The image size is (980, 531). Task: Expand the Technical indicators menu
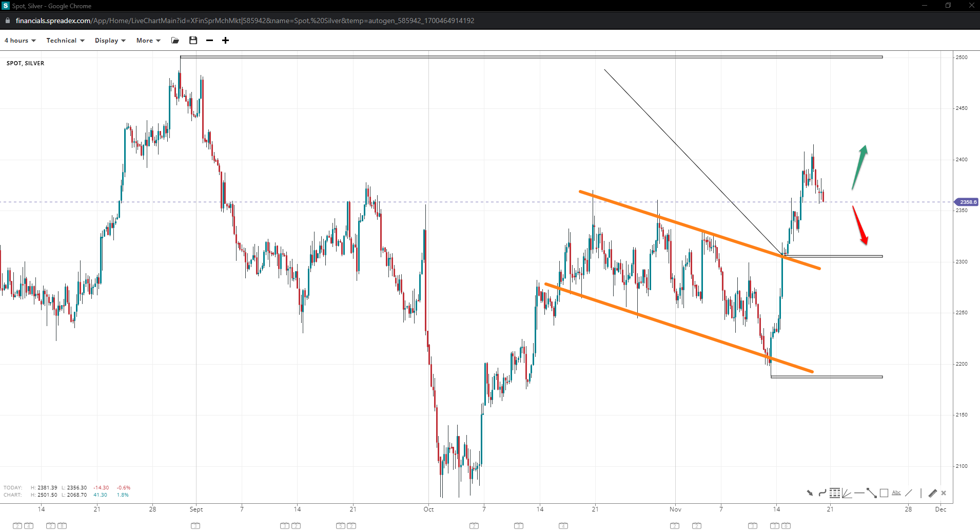(65, 41)
